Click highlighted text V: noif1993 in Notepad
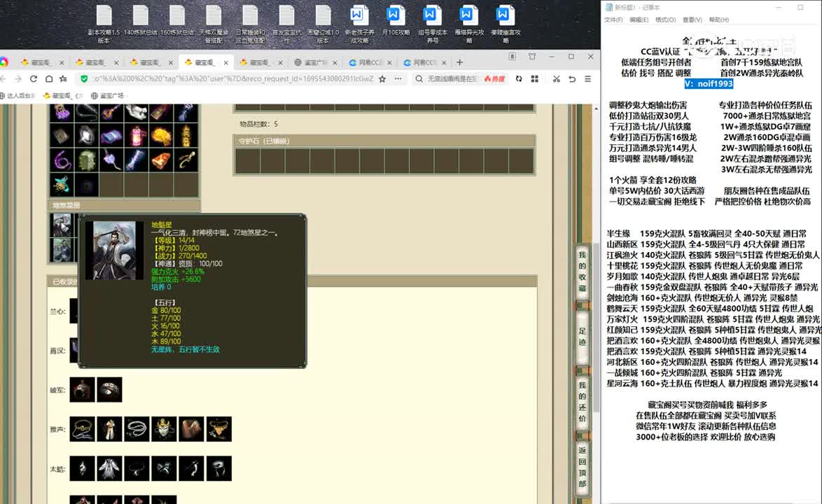Viewport: 822px width, 504px height. [x=709, y=84]
